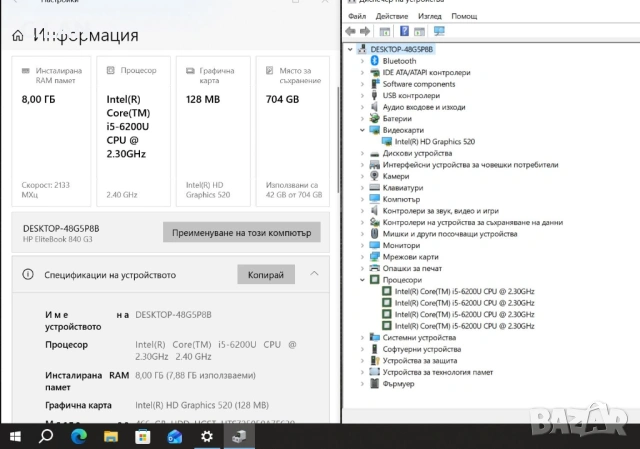Expand USB контролери category

tap(362, 96)
